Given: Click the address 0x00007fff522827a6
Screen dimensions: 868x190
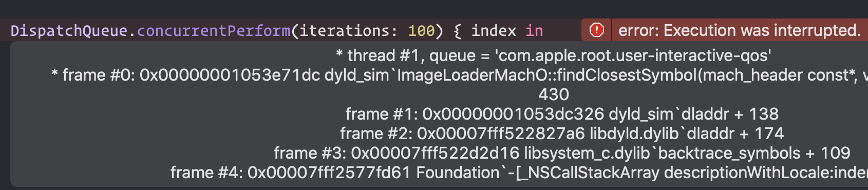Looking at the screenshot, I should click(501, 134).
